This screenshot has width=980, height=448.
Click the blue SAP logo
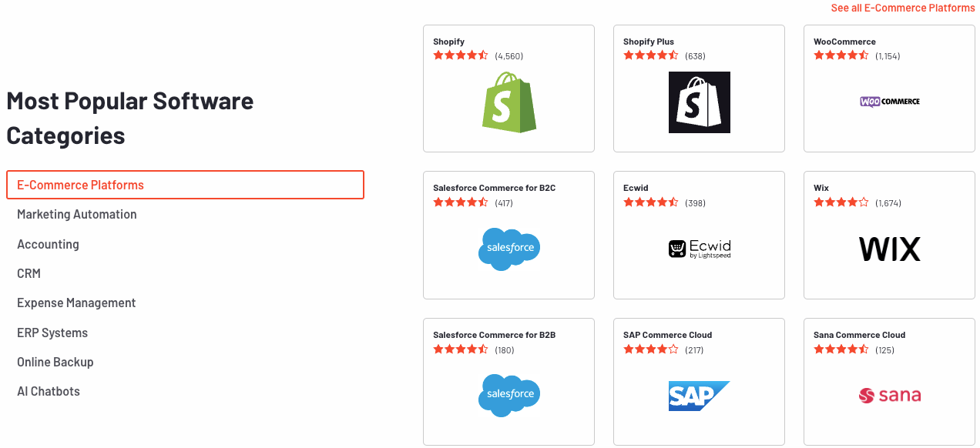click(x=699, y=396)
